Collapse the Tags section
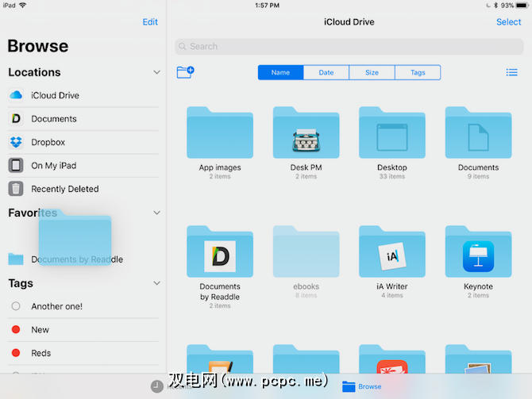 click(x=156, y=283)
